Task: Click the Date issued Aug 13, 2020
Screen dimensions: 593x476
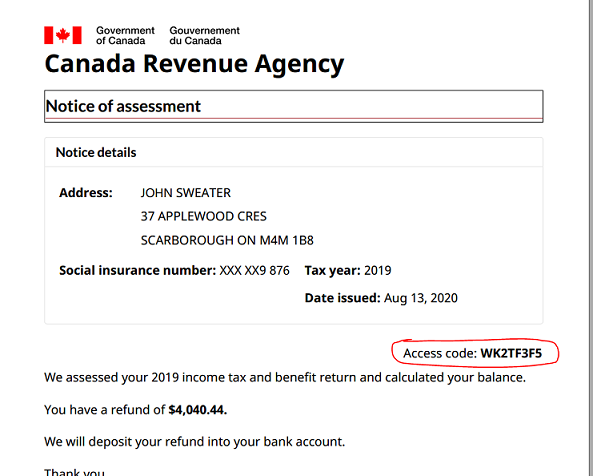Action: click(421, 298)
